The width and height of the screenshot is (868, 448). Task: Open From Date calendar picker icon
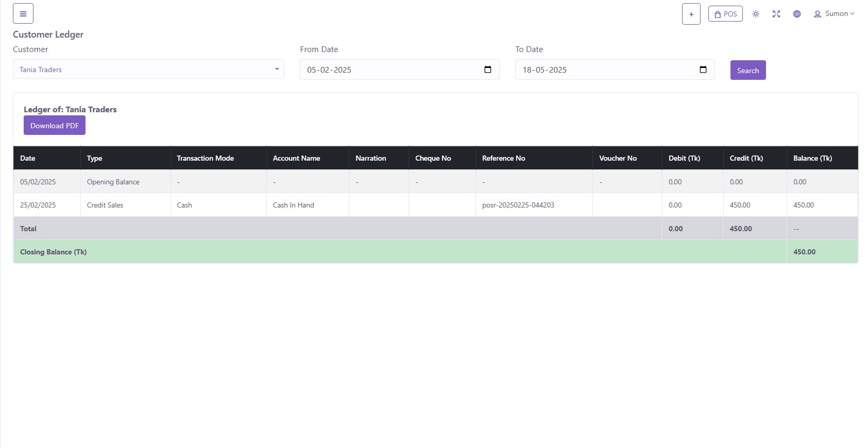click(488, 70)
